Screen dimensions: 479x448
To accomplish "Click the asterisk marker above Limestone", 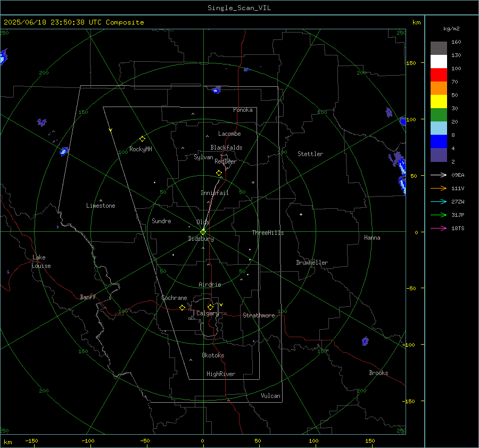I will [101, 201].
